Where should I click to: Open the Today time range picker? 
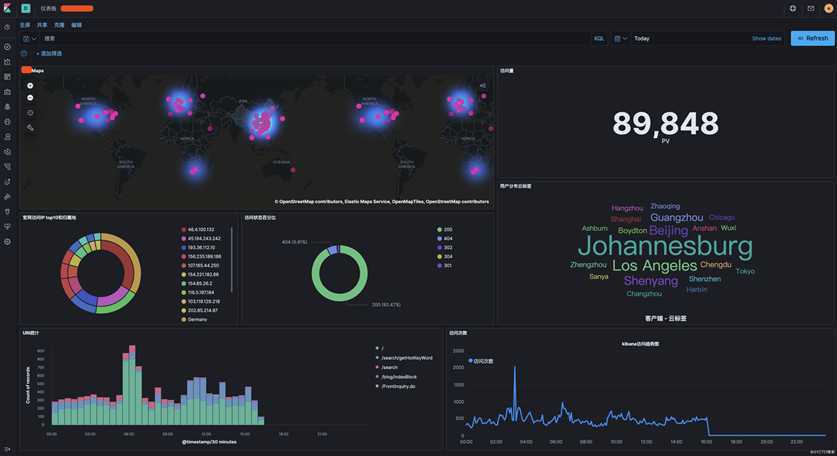click(642, 38)
